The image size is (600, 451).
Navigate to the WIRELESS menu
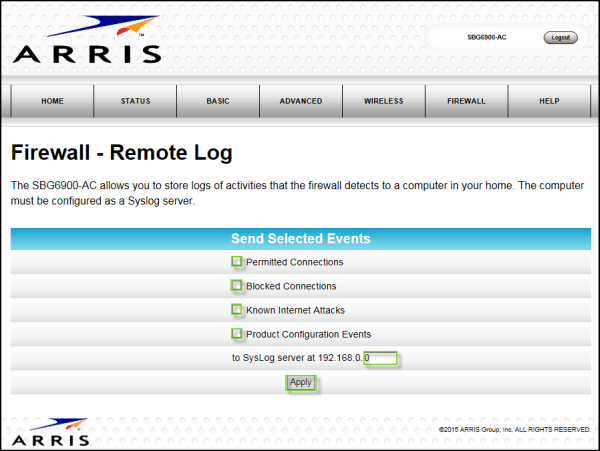click(x=383, y=101)
